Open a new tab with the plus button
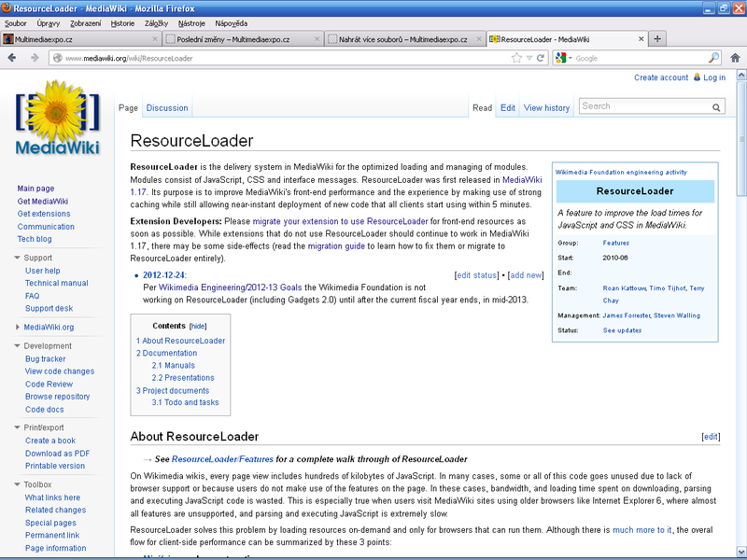This screenshot has height=560, width=747. (x=657, y=39)
